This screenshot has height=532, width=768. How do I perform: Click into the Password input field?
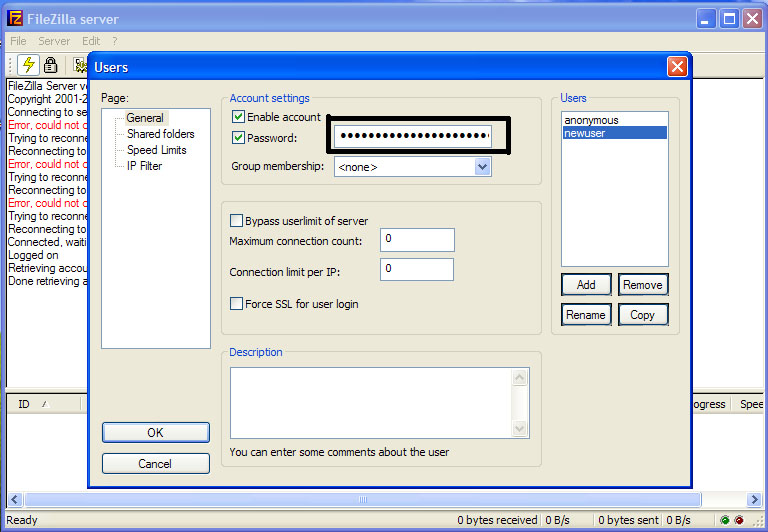tap(413, 136)
